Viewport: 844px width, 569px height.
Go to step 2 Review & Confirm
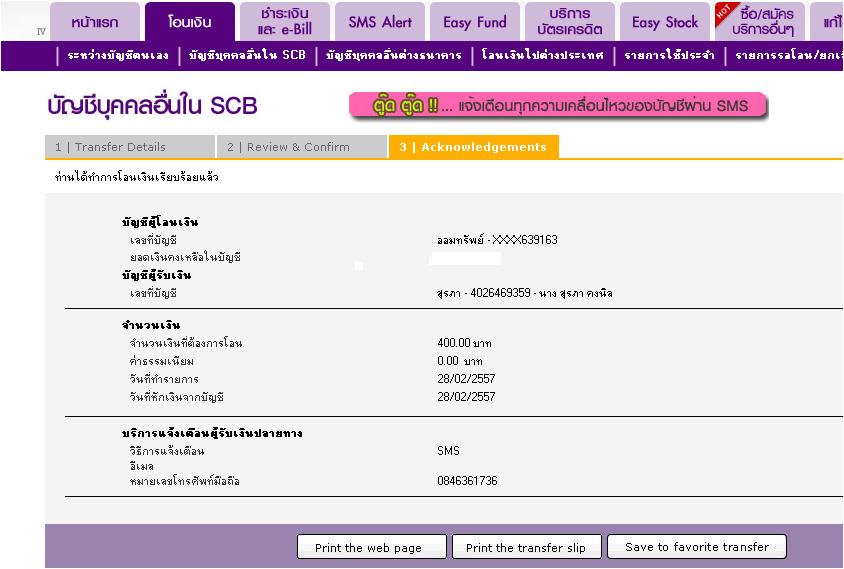point(301,147)
